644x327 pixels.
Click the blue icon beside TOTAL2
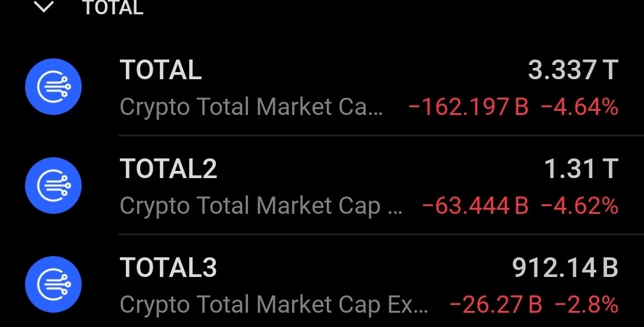(53, 186)
